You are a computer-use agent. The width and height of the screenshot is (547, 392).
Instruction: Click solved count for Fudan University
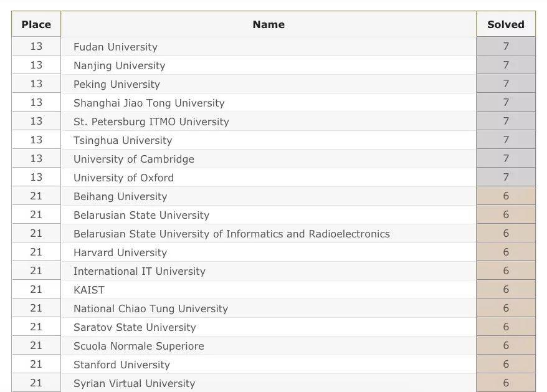click(x=506, y=46)
